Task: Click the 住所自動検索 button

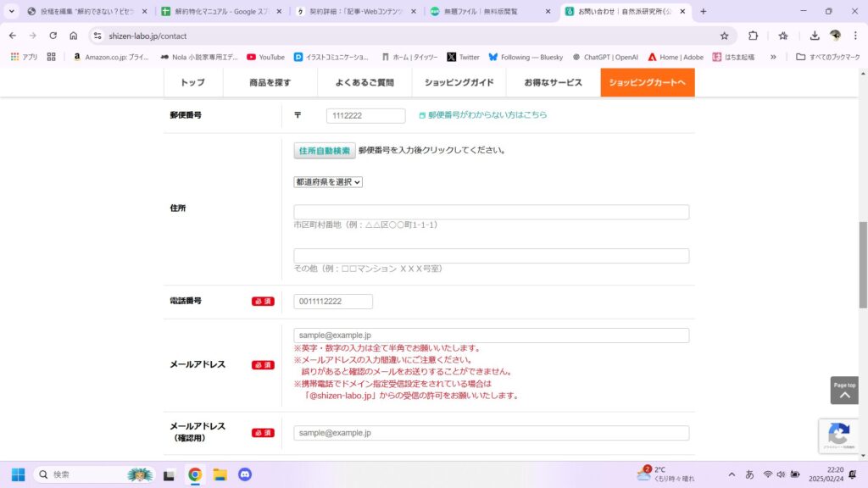Action: coord(325,151)
